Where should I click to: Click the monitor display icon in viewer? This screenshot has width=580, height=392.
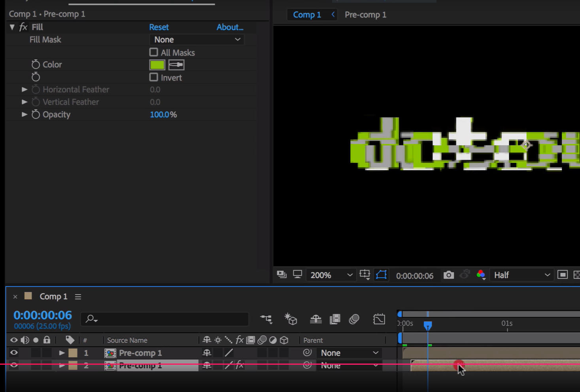coord(297,275)
